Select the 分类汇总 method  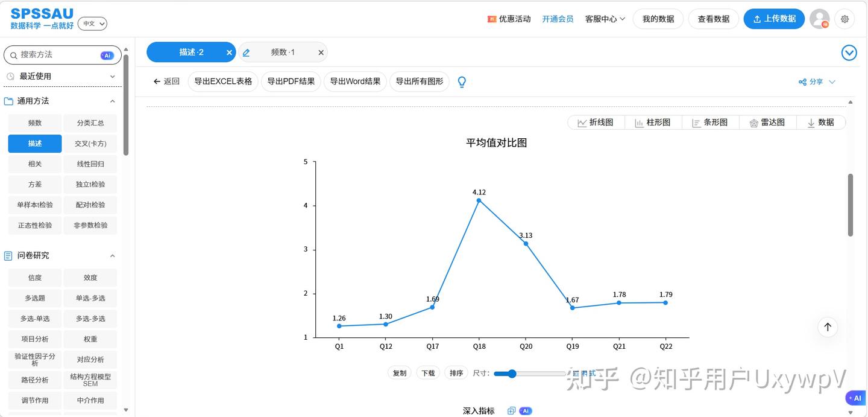point(90,123)
